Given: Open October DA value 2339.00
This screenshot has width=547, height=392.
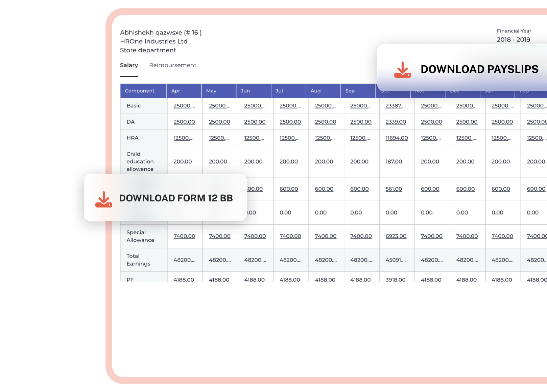Looking at the screenshot, I should point(396,122).
